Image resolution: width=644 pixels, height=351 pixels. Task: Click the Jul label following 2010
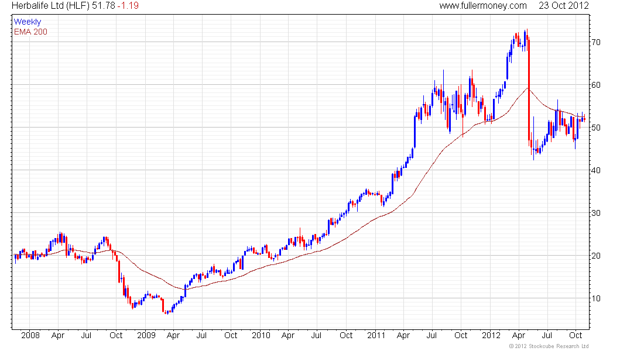pos(316,335)
